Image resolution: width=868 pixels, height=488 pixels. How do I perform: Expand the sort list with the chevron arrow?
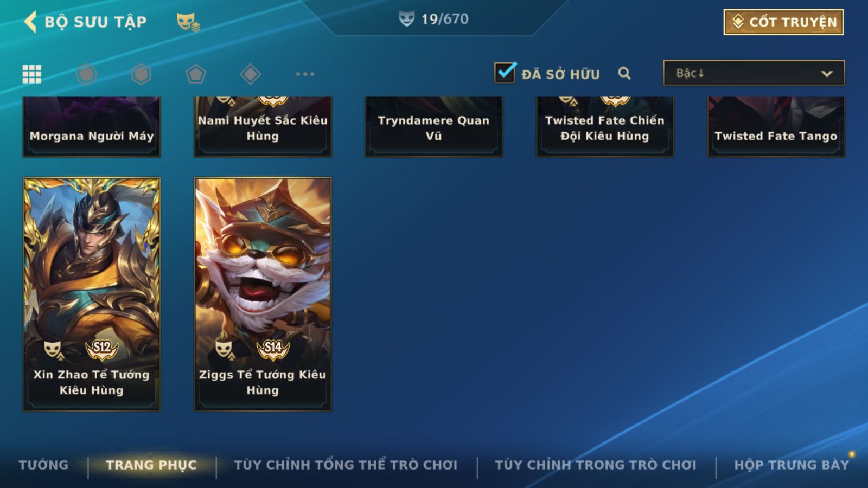[x=826, y=74]
